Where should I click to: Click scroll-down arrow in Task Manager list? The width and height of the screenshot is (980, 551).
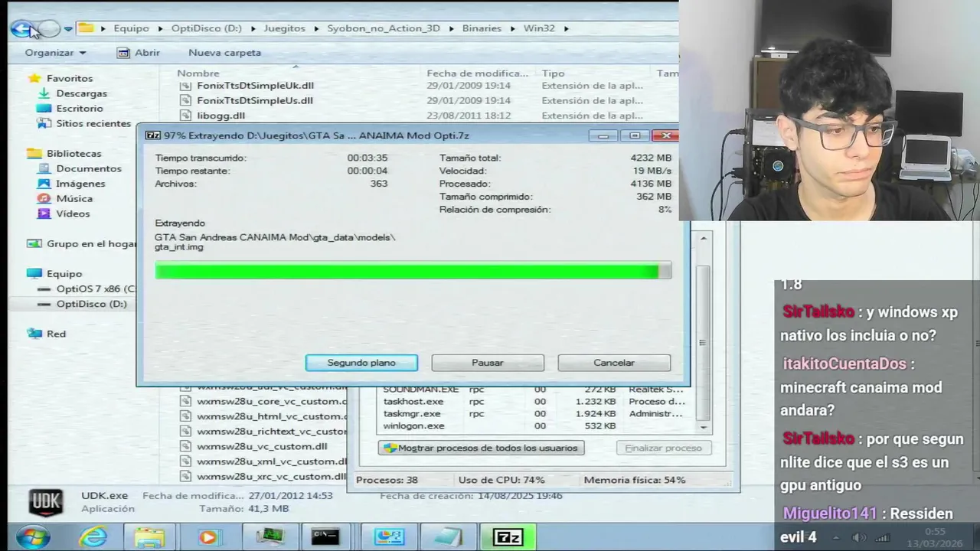click(x=704, y=427)
